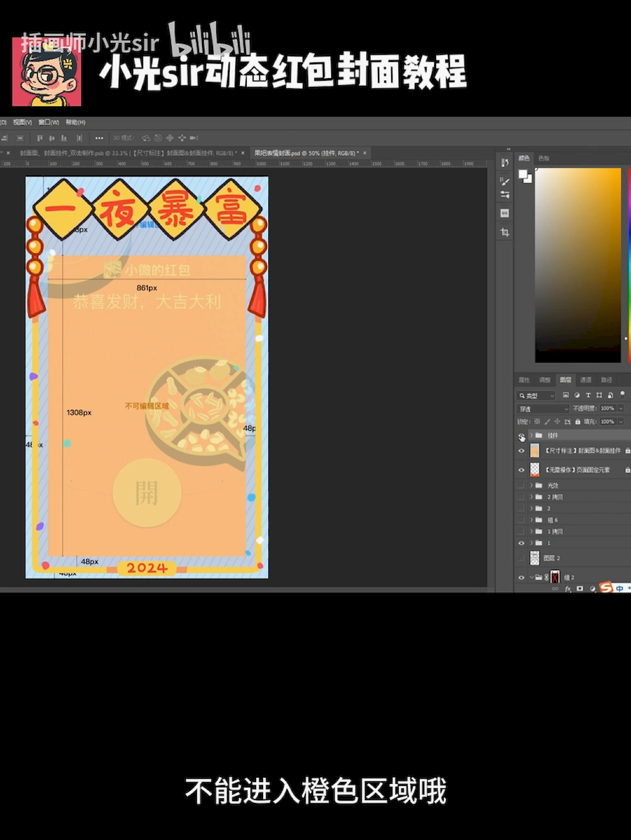Screen dimensions: 631x840
Task: Open the 穿透 blend mode dropdown
Action: 543,409
